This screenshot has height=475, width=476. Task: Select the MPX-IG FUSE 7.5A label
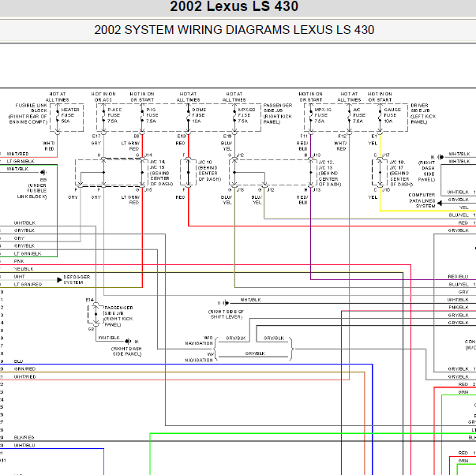coord(323,115)
